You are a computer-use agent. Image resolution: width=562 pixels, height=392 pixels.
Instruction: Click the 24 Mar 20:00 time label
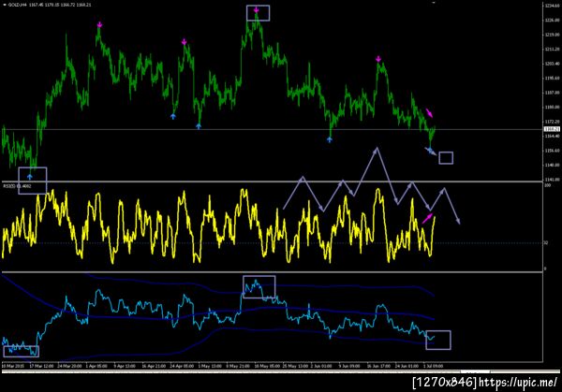click(x=69, y=366)
